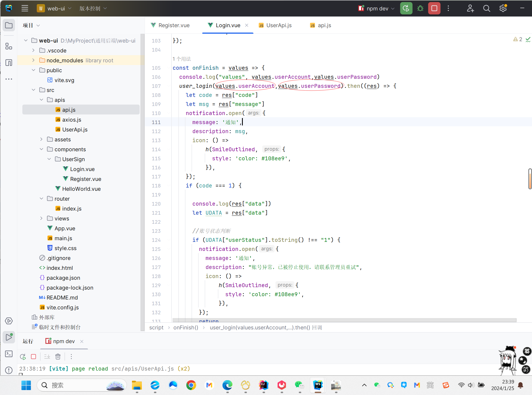Click onFinish() in the breadcrumb bar

(x=186, y=328)
